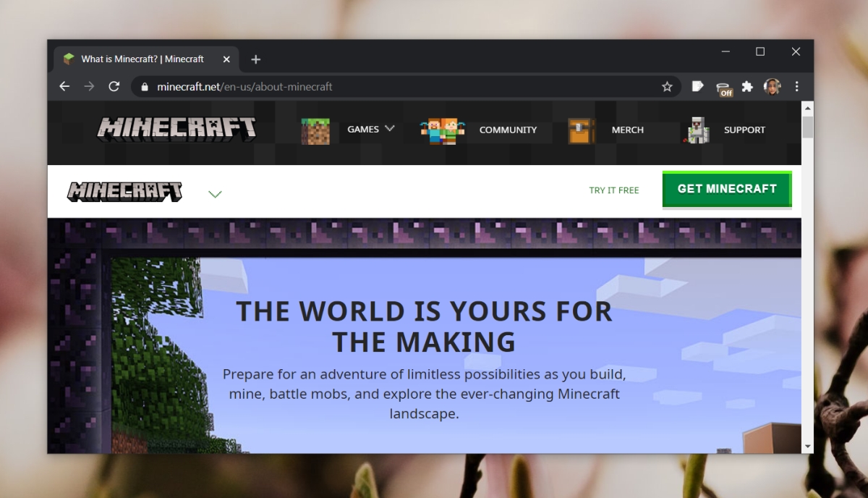Click the TRY IT FREE link
The image size is (868, 498).
coord(614,190)
